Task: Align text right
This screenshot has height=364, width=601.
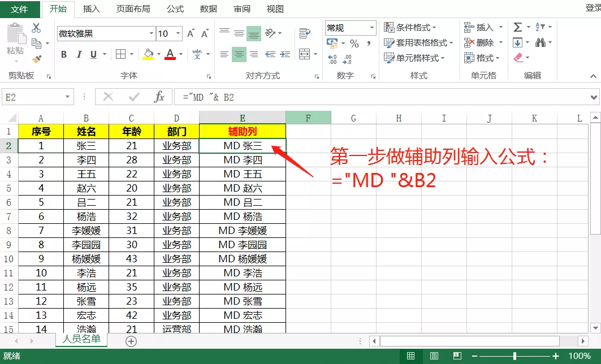Action: coord(254,54)
